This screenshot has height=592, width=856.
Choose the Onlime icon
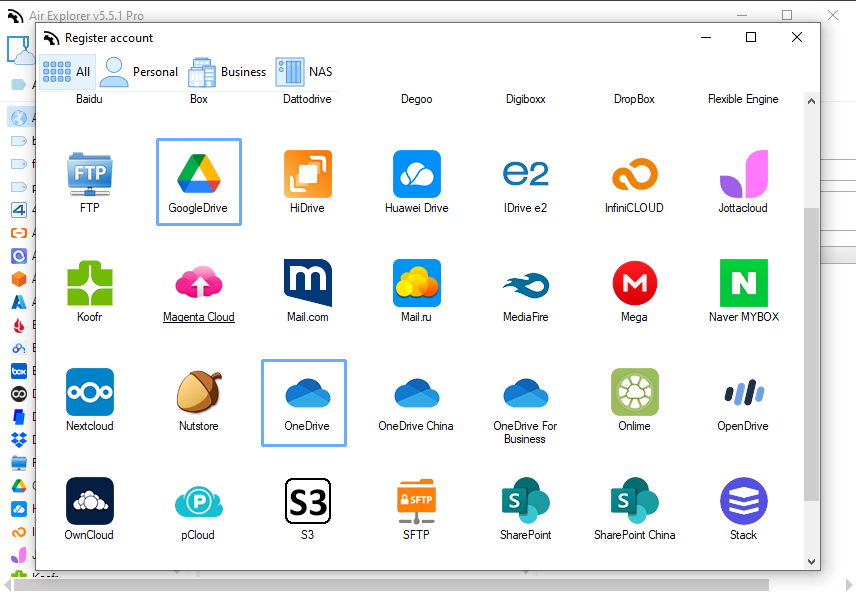click(x=634, y=392)
